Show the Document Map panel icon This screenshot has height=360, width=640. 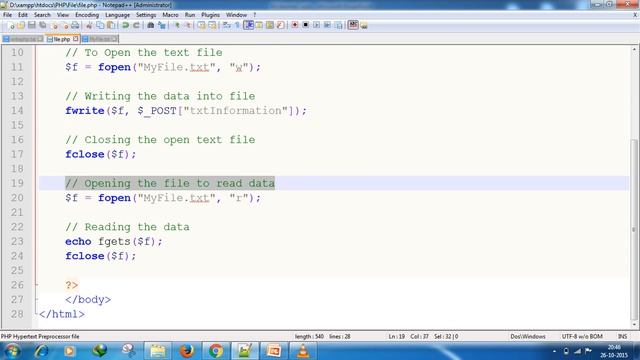[x=270, y=25]
